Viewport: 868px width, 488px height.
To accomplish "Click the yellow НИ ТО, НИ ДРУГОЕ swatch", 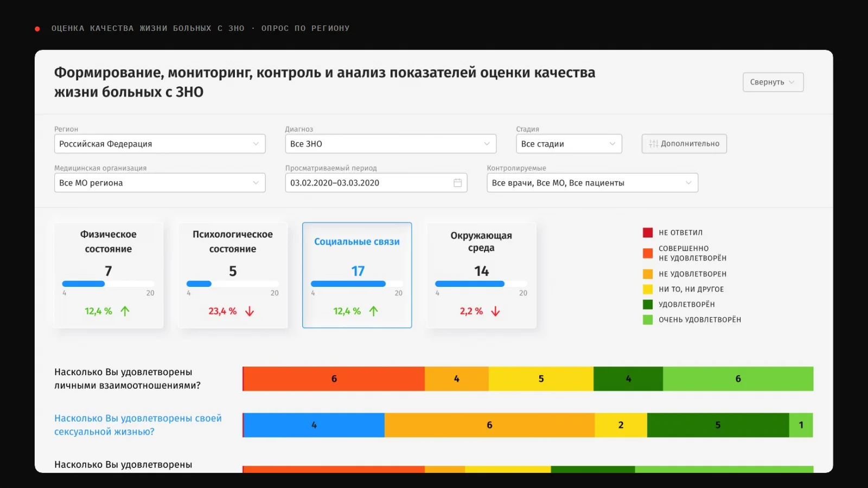I will click(x=648, y=289).
